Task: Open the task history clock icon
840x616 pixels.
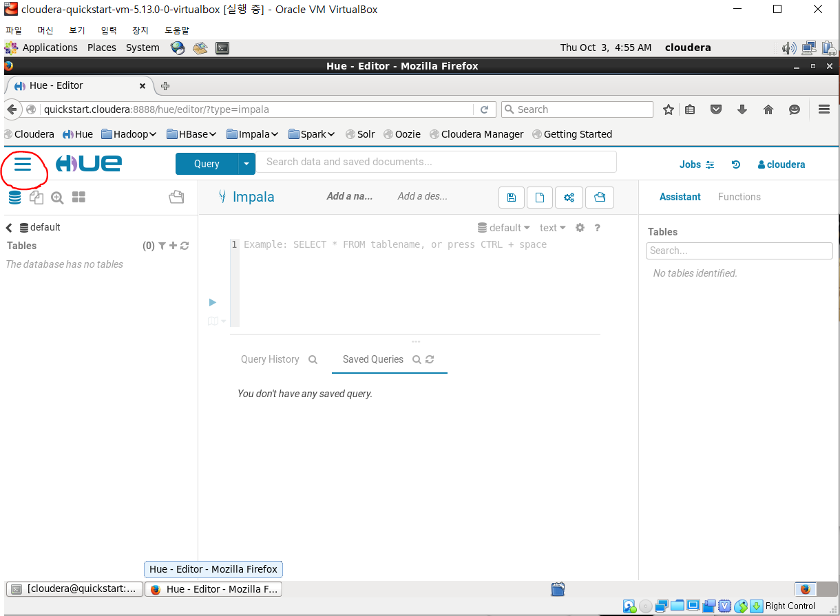Action: pyautogui.click(x=736, y=164)
